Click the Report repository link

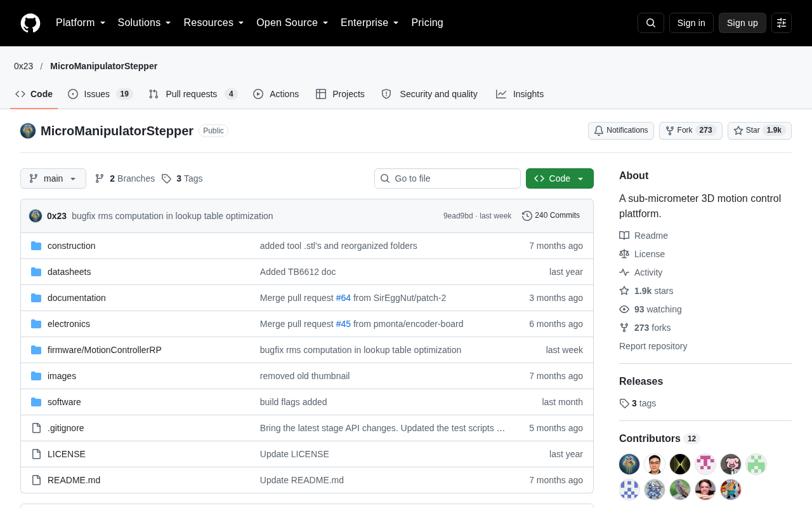pyautogui.click(x=653, y=346)
